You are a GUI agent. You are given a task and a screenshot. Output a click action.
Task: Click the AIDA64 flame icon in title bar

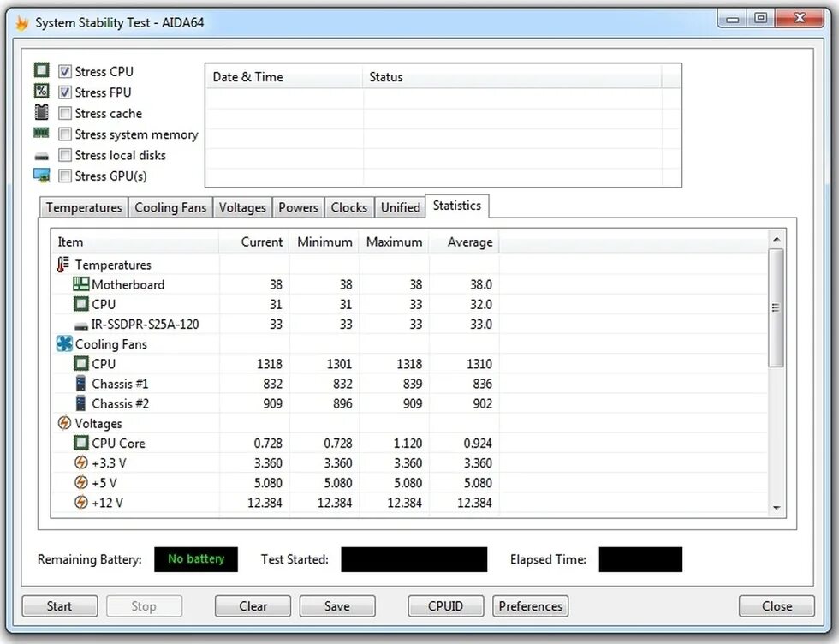coord(22,23)
